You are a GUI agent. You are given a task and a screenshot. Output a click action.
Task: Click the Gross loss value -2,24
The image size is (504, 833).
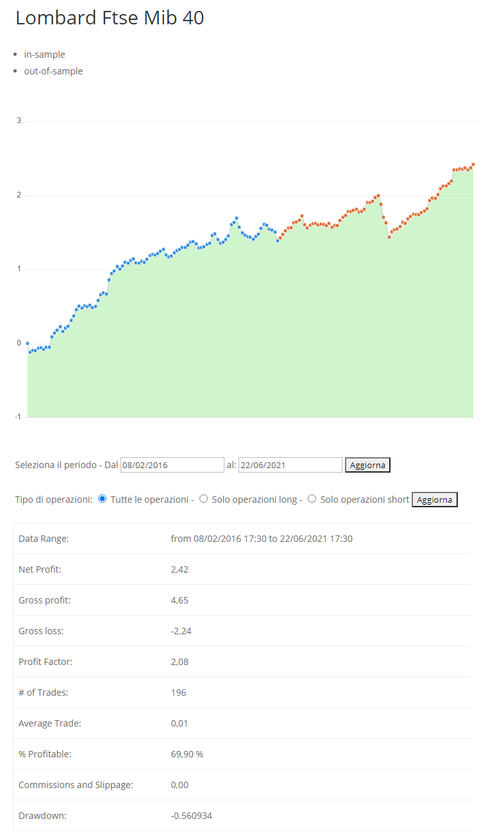[181, 631]
